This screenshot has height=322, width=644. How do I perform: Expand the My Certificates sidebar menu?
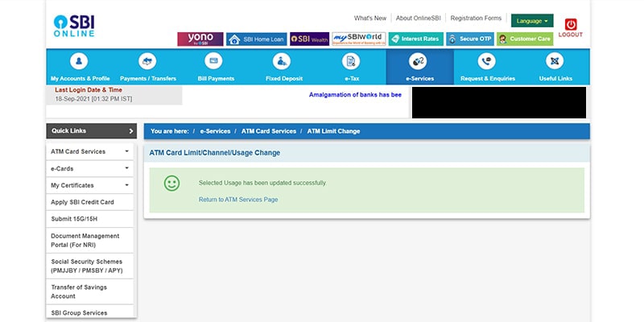[89, 185]
